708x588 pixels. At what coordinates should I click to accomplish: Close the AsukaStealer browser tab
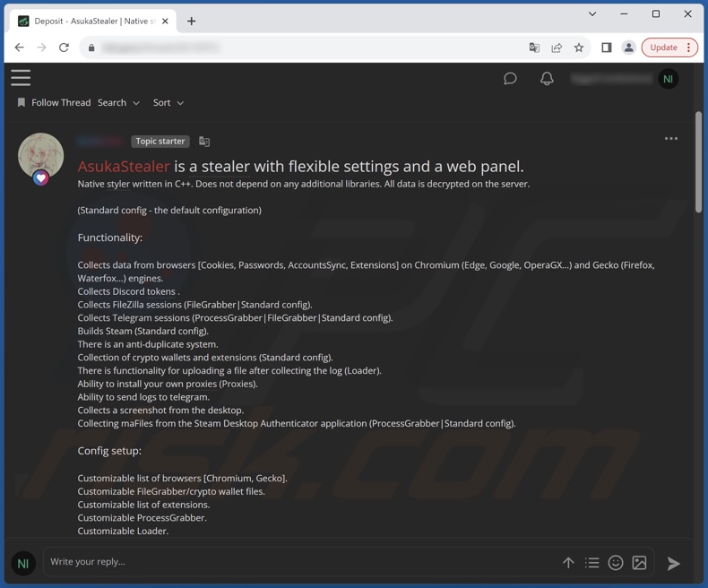(165, 22)
